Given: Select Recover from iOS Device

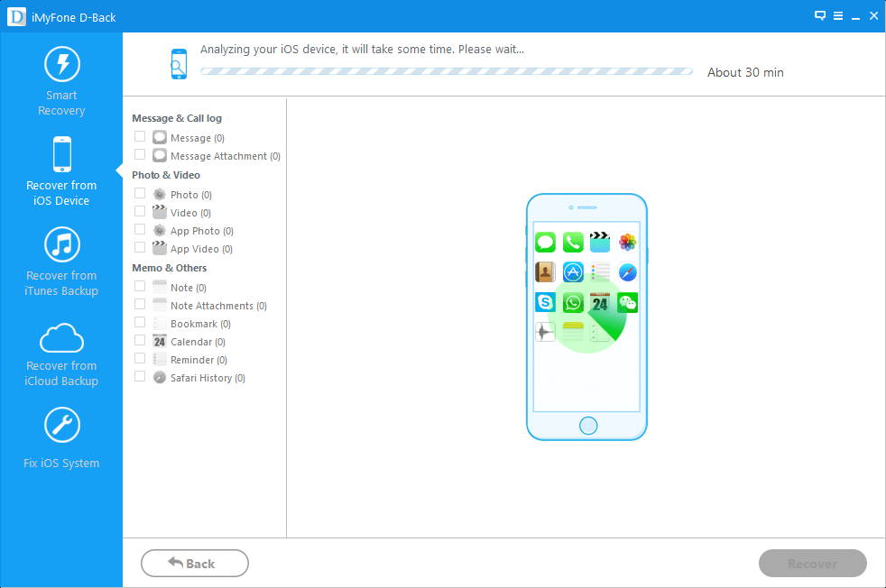Looking at the screenshot, I should pos(61,171).
